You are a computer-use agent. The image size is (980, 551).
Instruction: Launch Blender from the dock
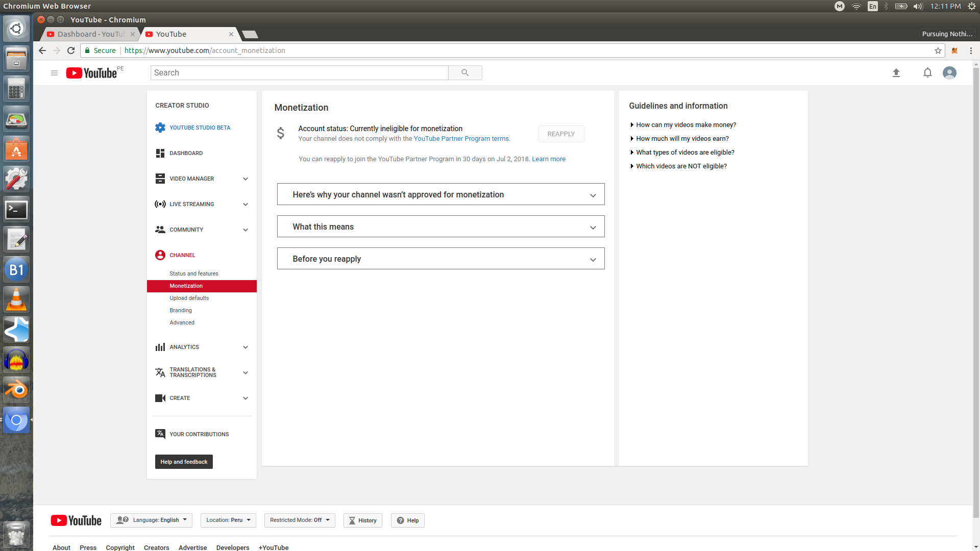pyautogui.click(x=16, y=390)
